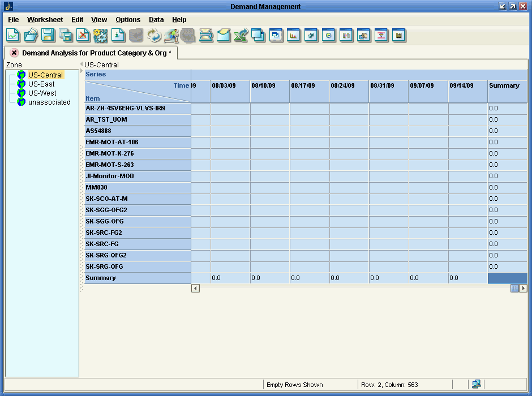Open the Worksheet menu
The image size is (532, 396).
[45, 20]
